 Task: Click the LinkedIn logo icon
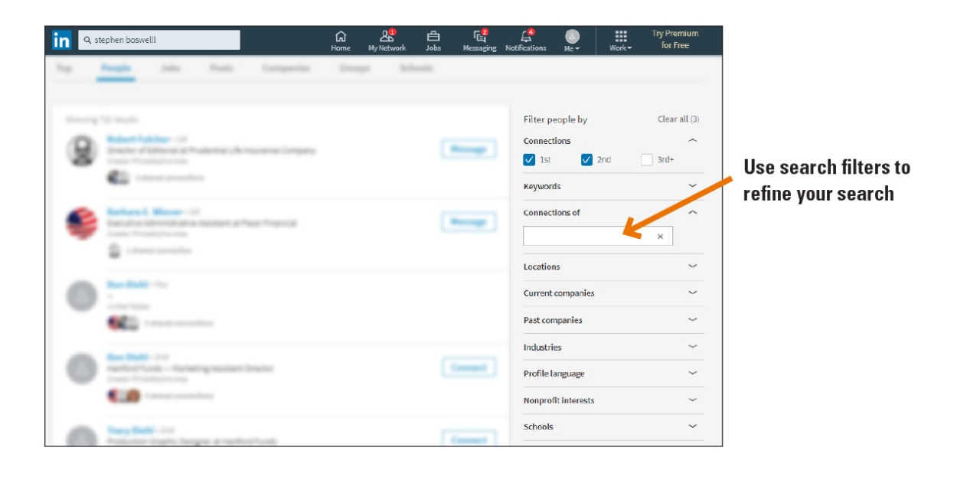pyautogui.click(x=61, y=40)
